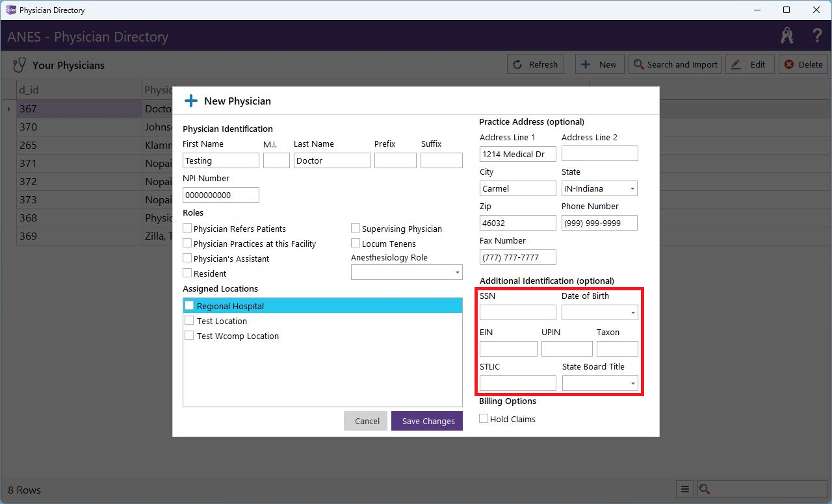Click EIN field
Image resolution: width=832 pixels, height=504 pixels.
point(508,349)
